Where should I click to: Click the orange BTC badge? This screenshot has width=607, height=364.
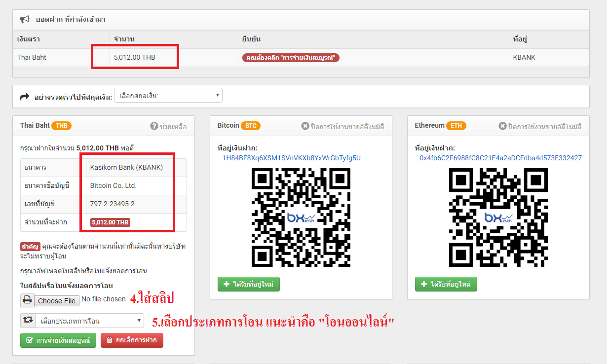coord(251,126)
